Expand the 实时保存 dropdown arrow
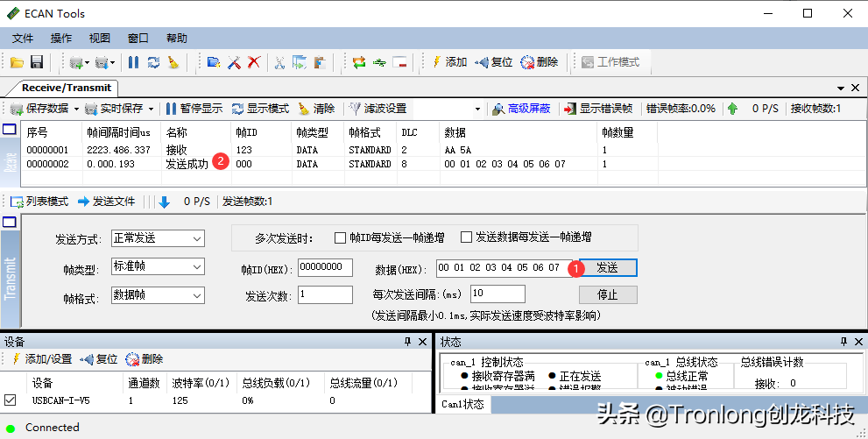This screenshot has height=439, width=868. (151, 109)
